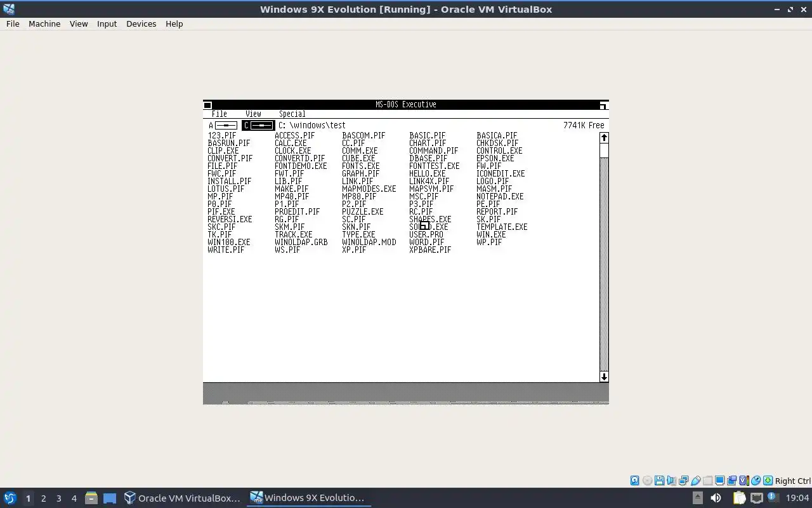Viewport: 812px width, 508px height.
Task: Select drive A icon in MS-DOS Executive
Action: [x=223, y=125]
